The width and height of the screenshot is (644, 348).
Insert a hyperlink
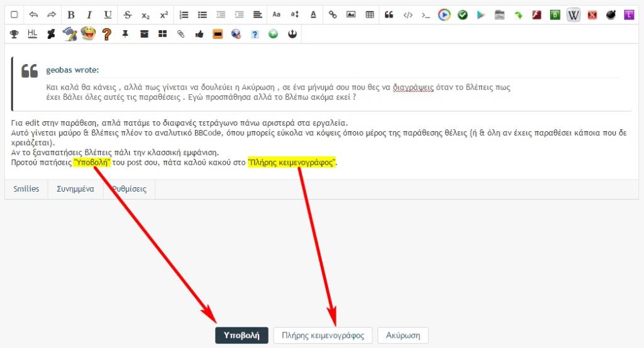333,15
